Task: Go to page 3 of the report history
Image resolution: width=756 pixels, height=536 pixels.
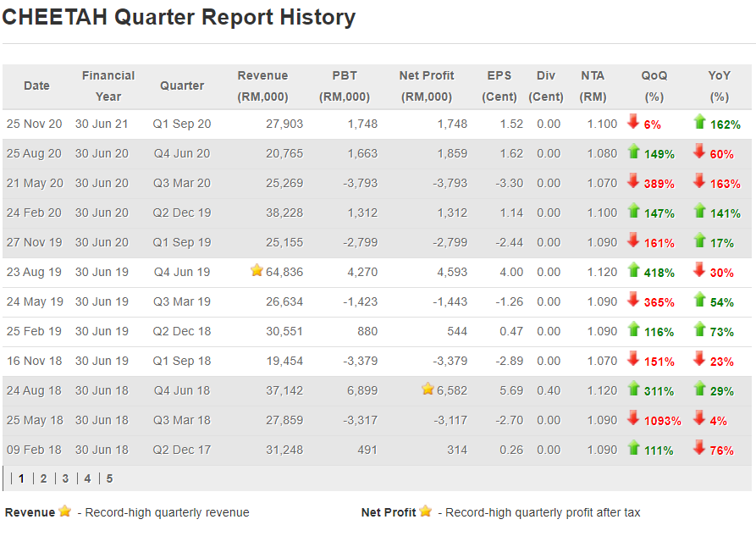Action: [x=65, y=478]
